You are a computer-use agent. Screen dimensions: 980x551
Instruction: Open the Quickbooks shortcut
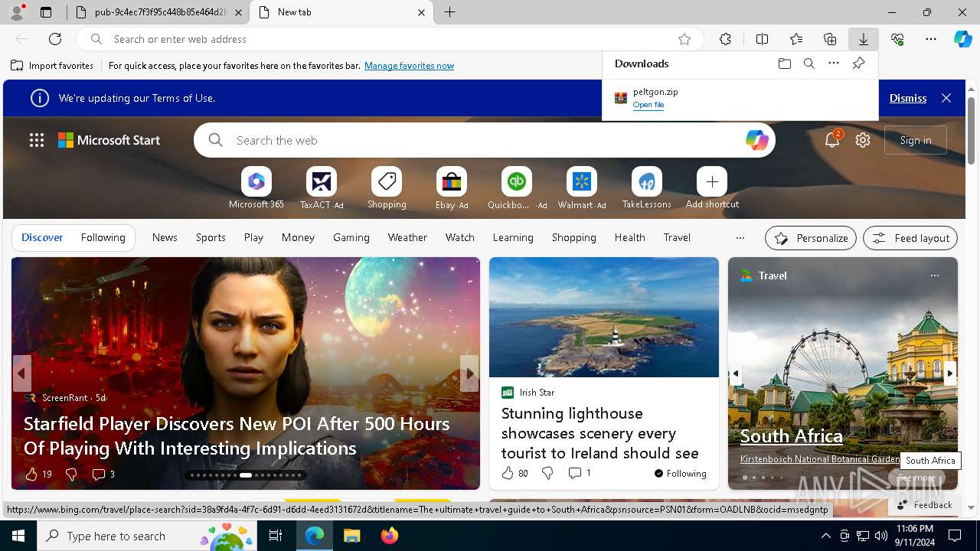517,188
